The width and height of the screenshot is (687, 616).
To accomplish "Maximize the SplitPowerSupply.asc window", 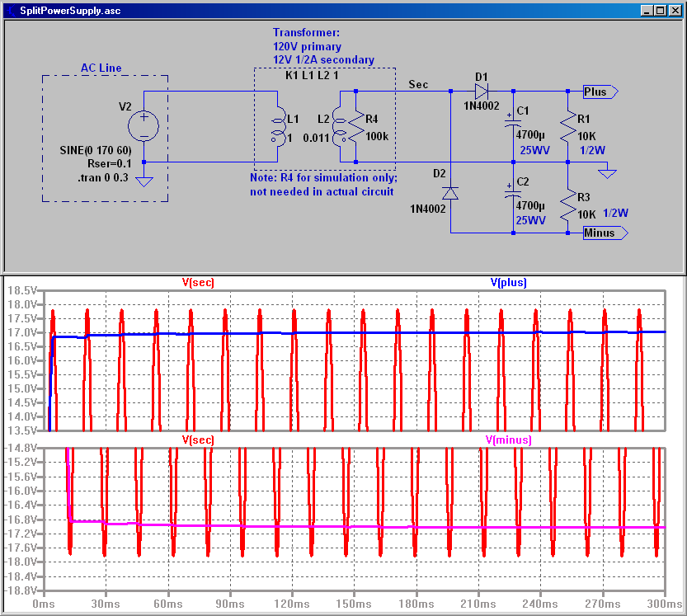I will (x=661, y=11).
